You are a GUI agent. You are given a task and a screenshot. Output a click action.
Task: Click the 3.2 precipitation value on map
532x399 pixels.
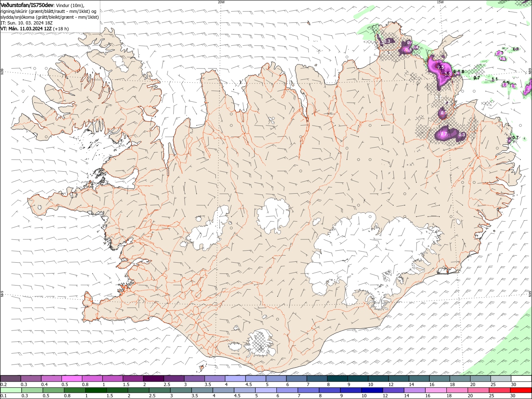pos(447,74)
